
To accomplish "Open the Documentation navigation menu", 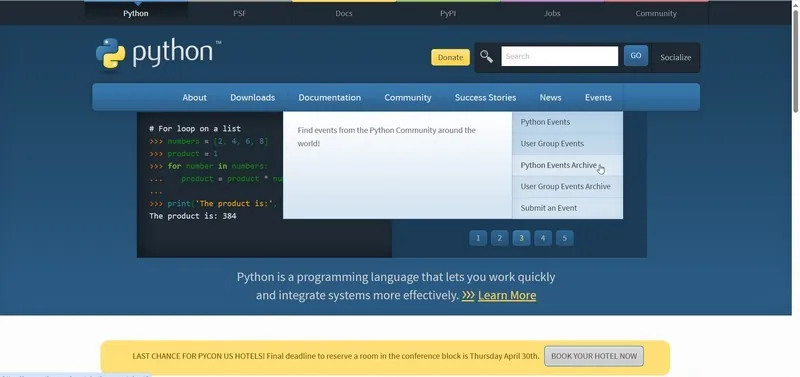I will point(330,97).
